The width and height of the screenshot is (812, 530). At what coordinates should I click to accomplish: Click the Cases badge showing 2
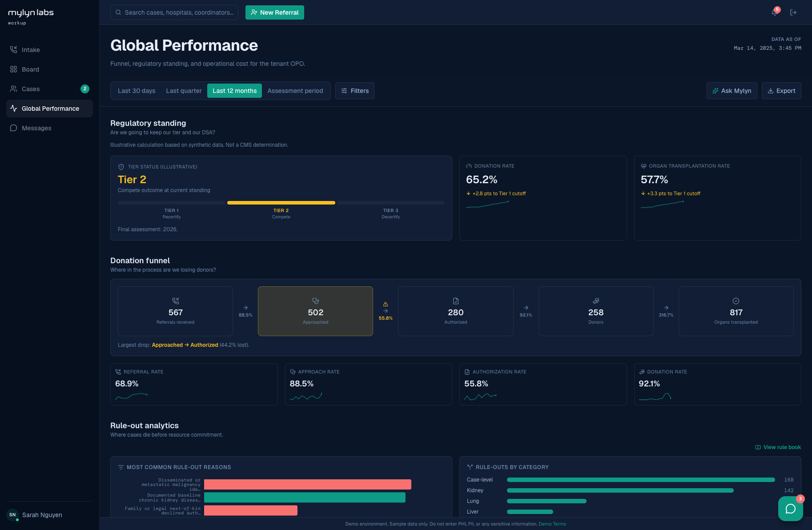(85, 89)
